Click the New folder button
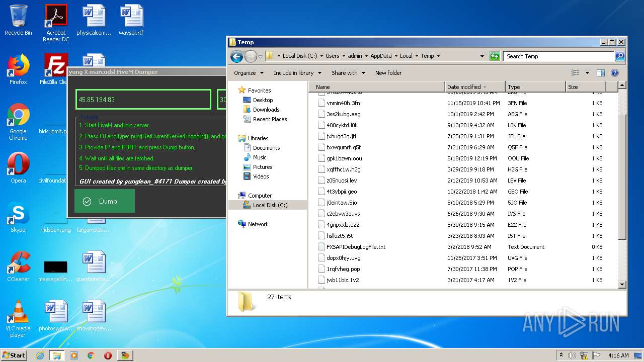 pos(388,73)
